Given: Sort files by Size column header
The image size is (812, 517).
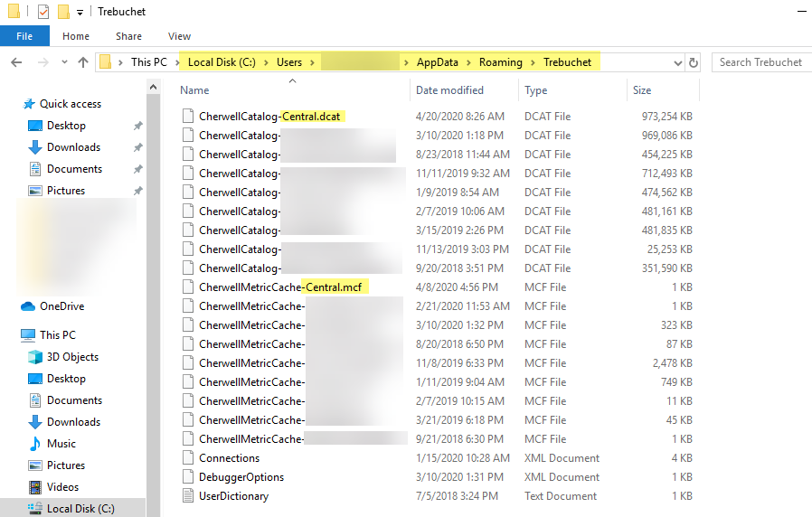Looking at the screenshot, I should (642, 90).
